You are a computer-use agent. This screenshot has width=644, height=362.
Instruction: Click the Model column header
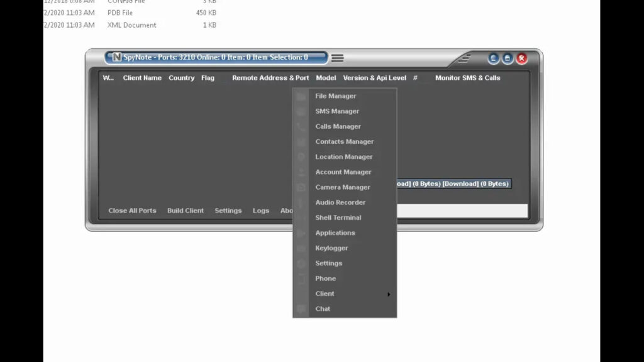326,78
